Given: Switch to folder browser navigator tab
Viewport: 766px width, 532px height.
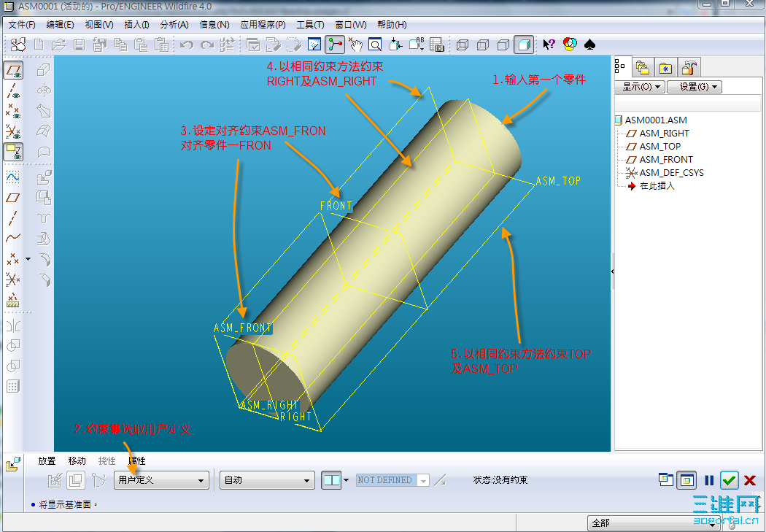Looking at the screenshot, I should point(643,67).
